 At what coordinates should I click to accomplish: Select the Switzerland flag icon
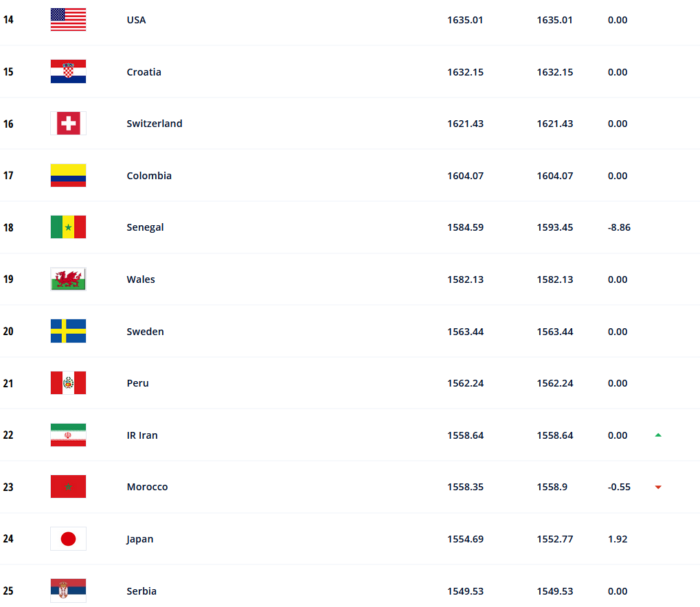tap(68, 124)
